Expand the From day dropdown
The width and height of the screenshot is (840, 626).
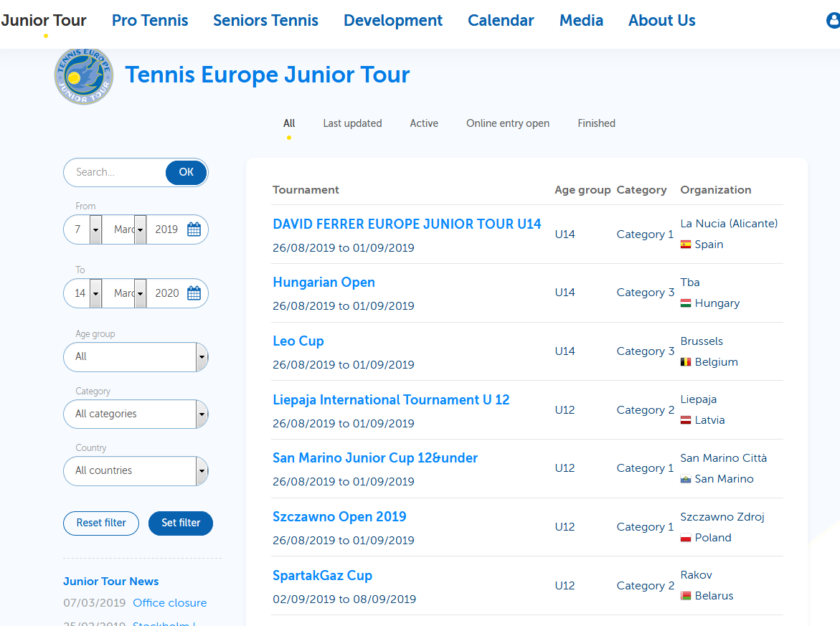pos(96,229)
